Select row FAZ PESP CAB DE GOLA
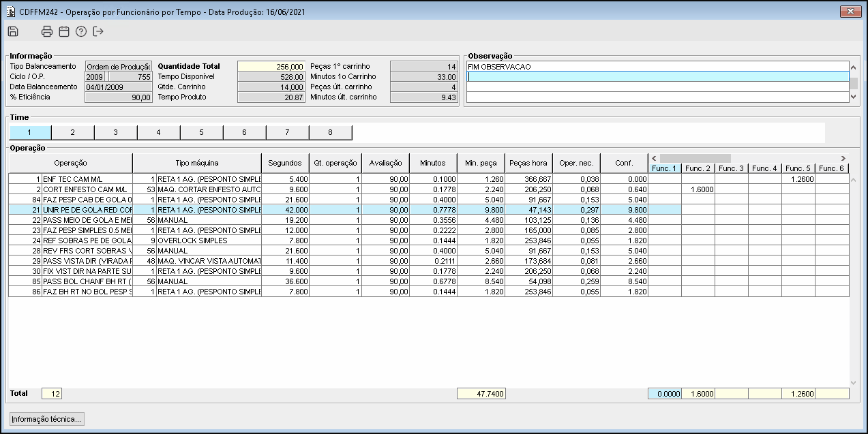 tap(429, 200)
